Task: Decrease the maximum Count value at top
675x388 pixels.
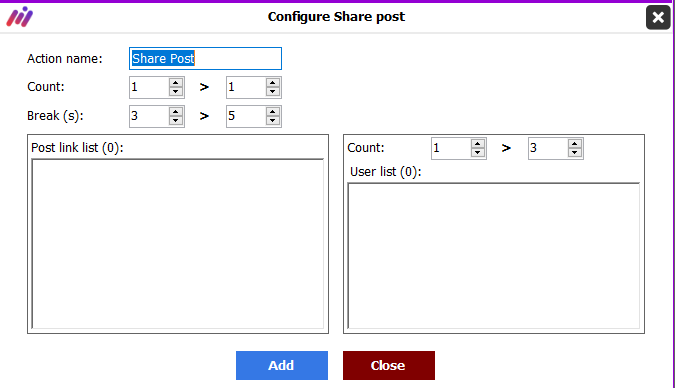Action: pyautogui.click(x=272, y=91)
